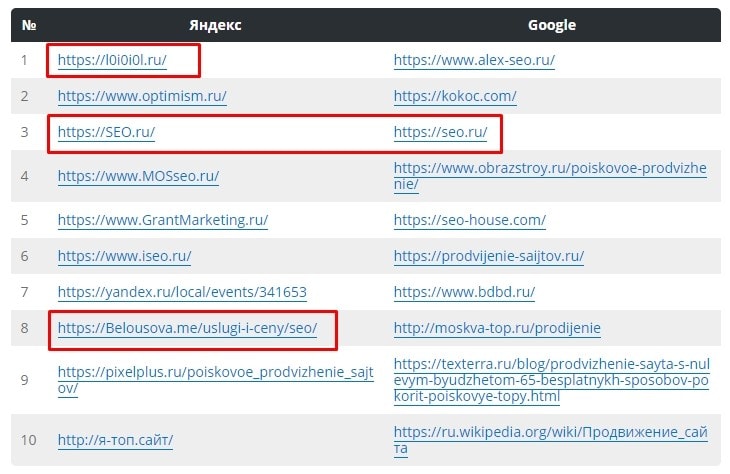The height and width of the screenshot is (474, 730).
Task: Open the https://www.iseo.ru/ link
Action: [124, 256]
